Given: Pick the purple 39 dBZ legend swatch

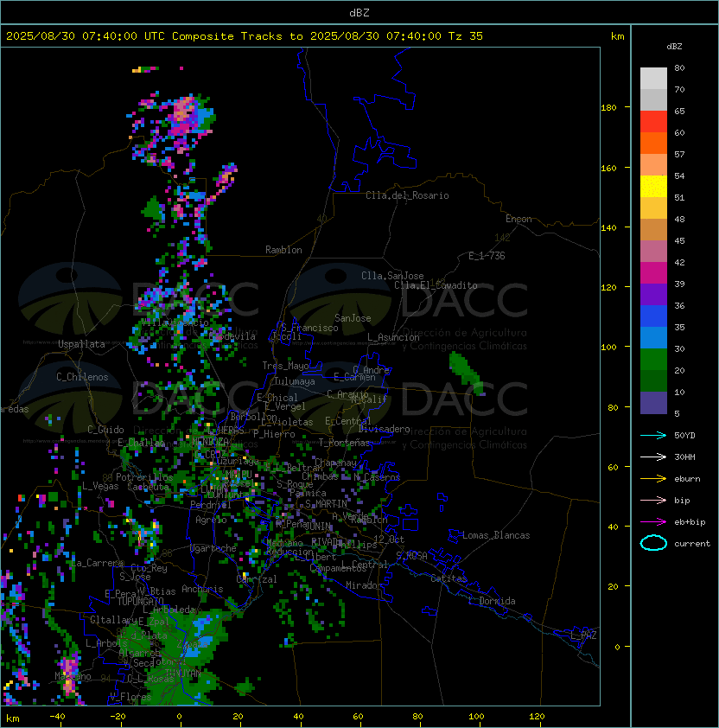Looking at the screenshot, I should tap(653, 294).
